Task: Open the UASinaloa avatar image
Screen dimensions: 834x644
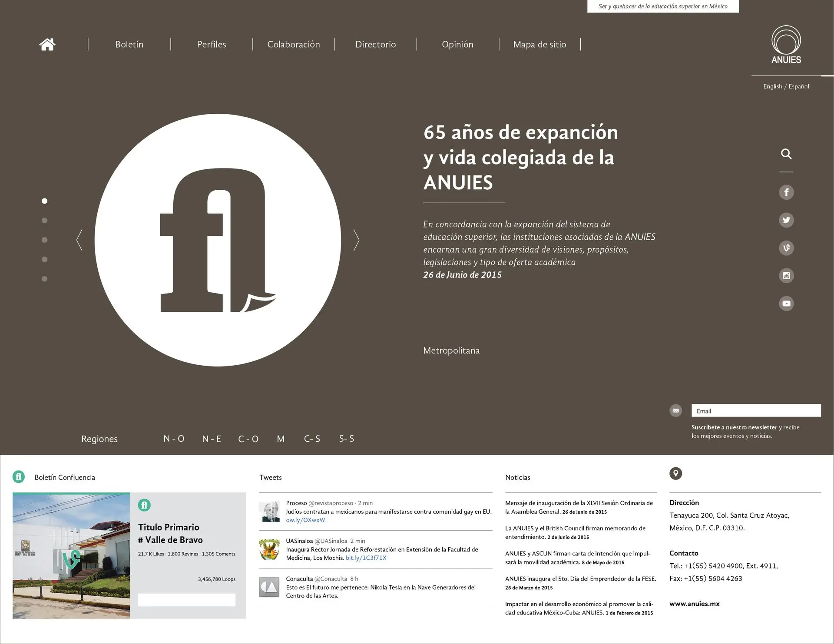Action: (269, 549)
